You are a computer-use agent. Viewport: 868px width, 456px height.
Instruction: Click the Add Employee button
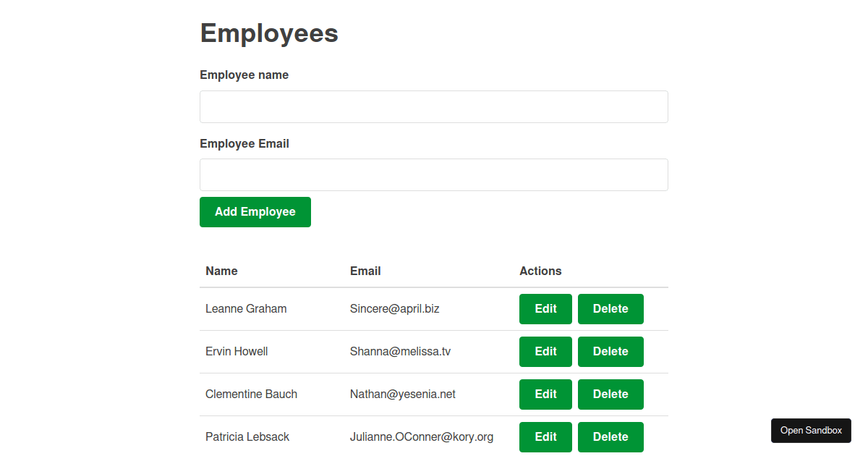pos(255,211)
